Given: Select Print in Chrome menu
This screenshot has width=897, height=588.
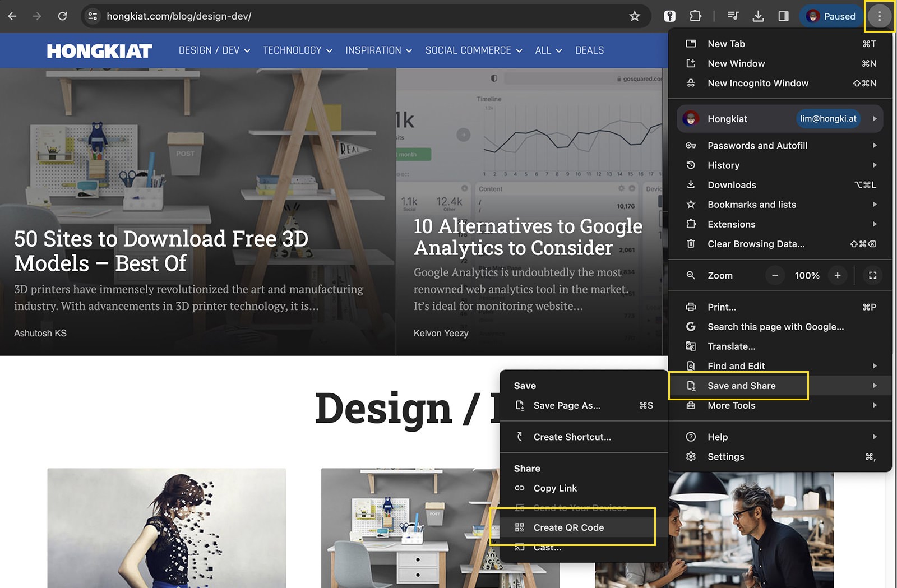Looking at the screenshot, I should point(780,307).
